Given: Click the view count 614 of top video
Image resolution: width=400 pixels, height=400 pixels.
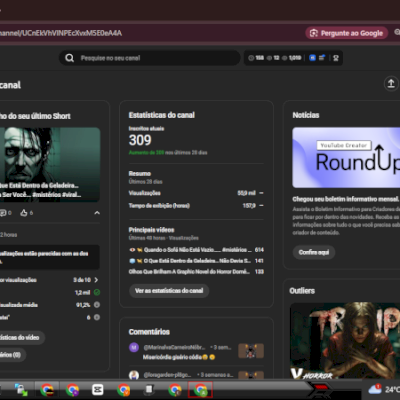Looking at the screenshot, I should tap(259, 250).
